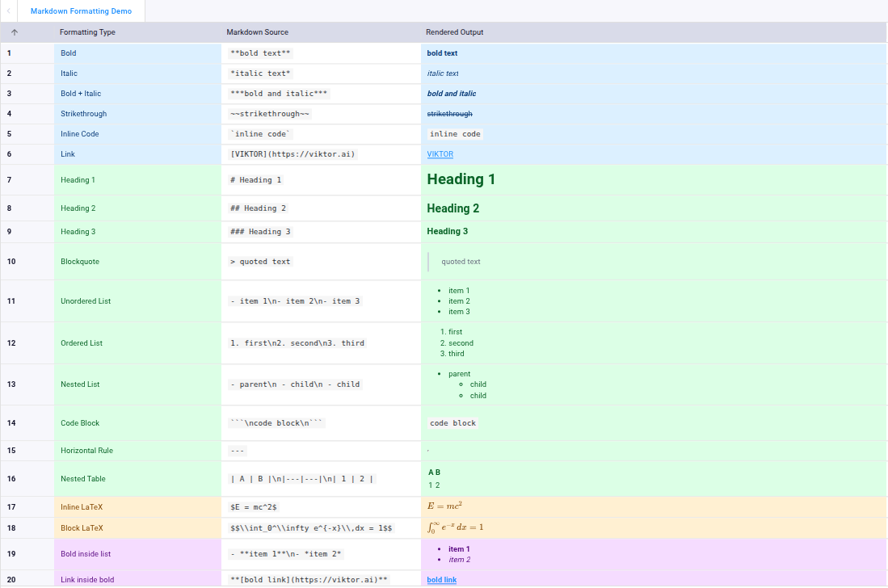Click the rendered bold text output
Image resolution: width=888 pixels, height=588 pixels.
coord(442,53)
